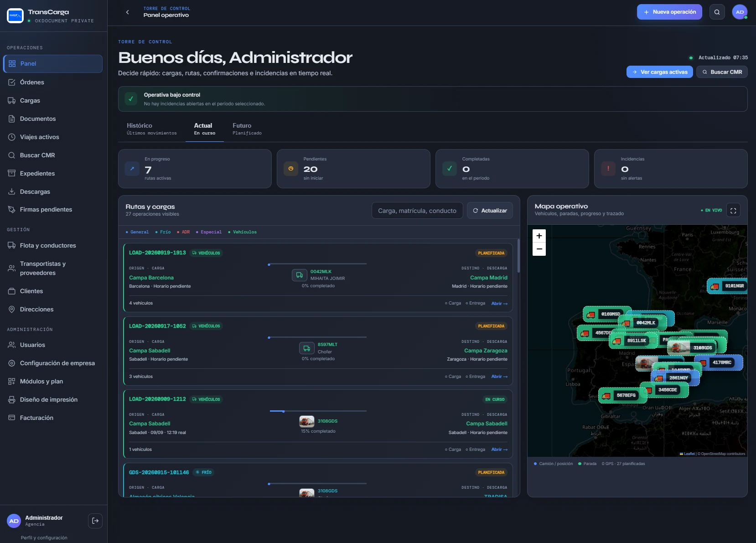Toggle the Especial category filter
756x543 pixels.
coord(209,232)
